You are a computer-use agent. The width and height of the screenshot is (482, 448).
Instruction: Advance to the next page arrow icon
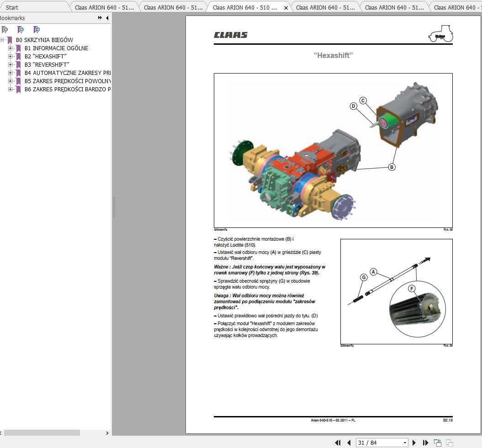(x=414, y=442)
